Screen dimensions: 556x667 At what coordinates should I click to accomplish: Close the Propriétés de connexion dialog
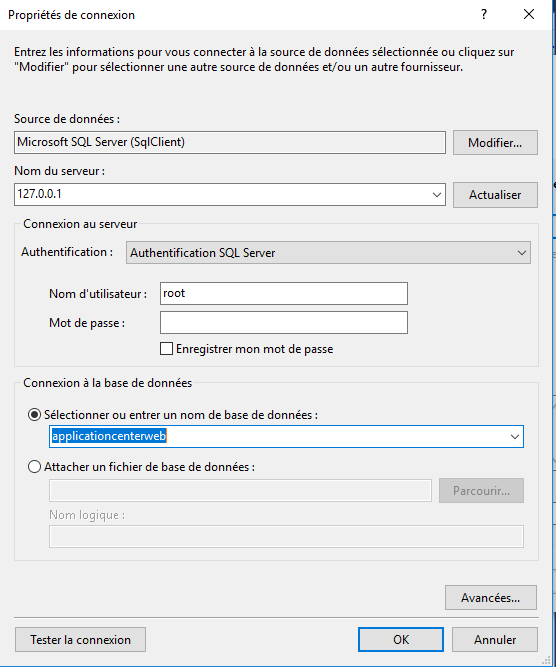coord(529,14)
